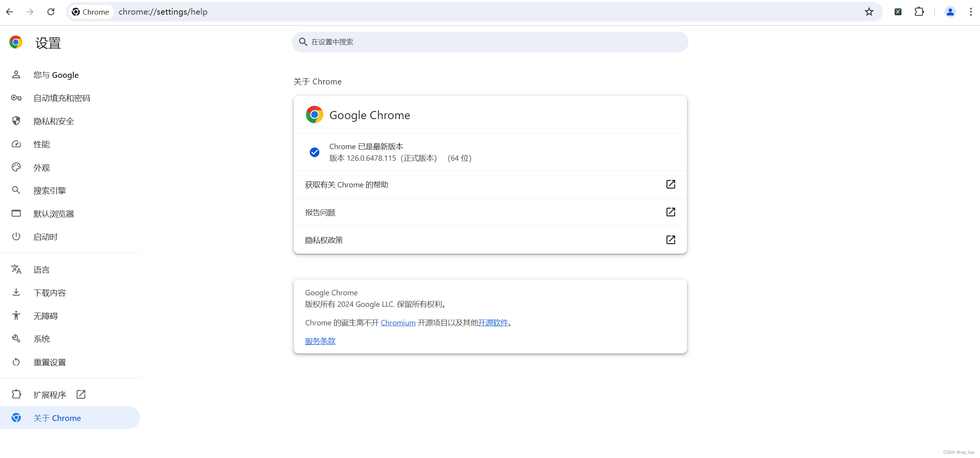Viewport: 980px width, 458px height.
Task: Open 外观 settings section
Action: tap(70, 167)
